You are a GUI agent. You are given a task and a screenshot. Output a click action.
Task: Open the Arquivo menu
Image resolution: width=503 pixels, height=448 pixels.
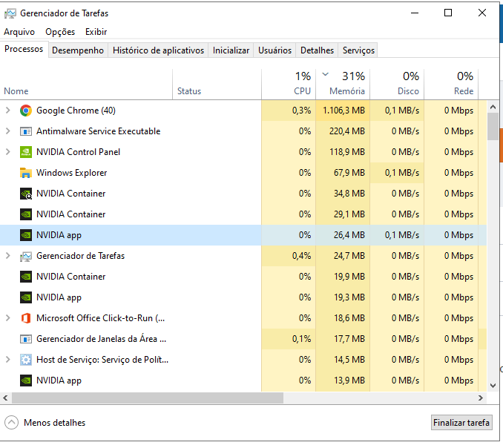19,32
